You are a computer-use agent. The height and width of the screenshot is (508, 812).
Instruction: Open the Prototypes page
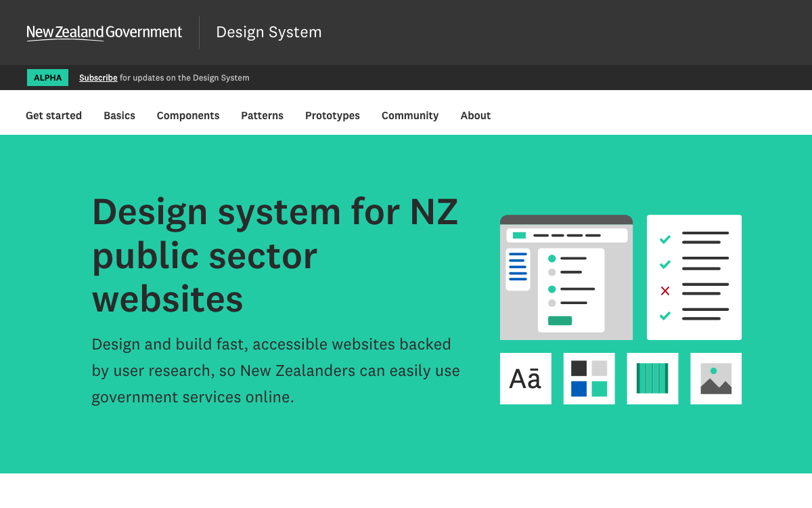pyautogui.click(x=332, y=116)
